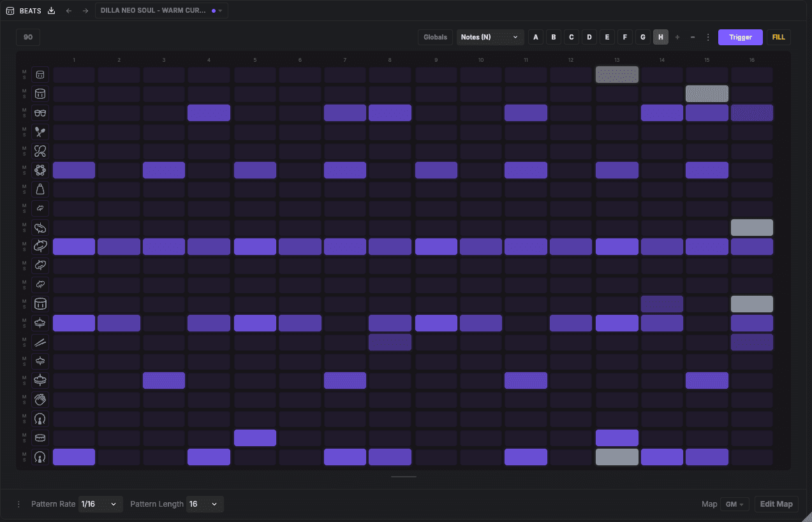Select the hi-hat icon directly above the drumsticks
Viewport: 812px width, 522px height.
point(40,323)
